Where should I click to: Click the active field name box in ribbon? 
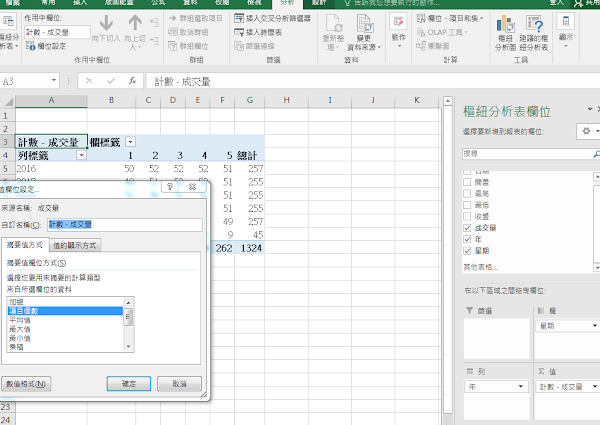[x=57, y=33]
